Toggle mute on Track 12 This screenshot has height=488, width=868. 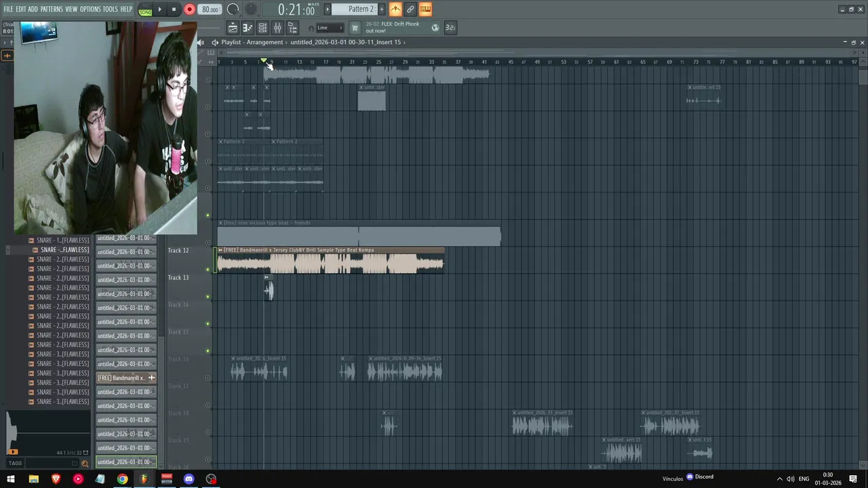pos(208,269)
